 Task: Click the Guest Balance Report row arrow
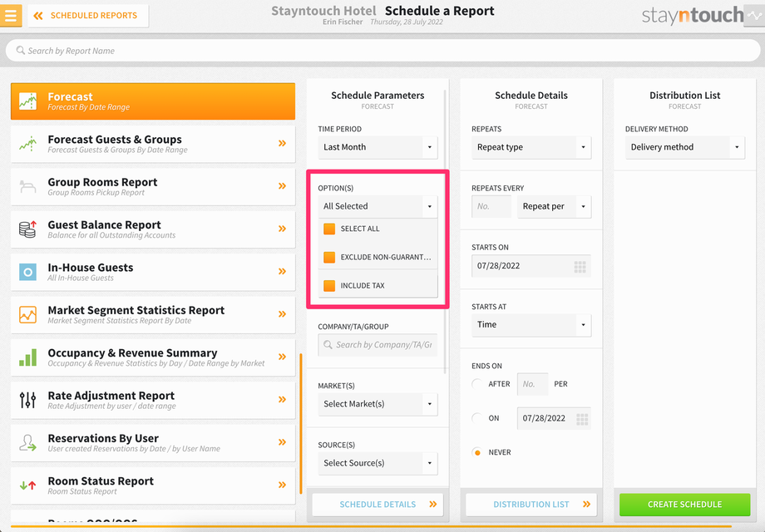(x=282, y=229)
